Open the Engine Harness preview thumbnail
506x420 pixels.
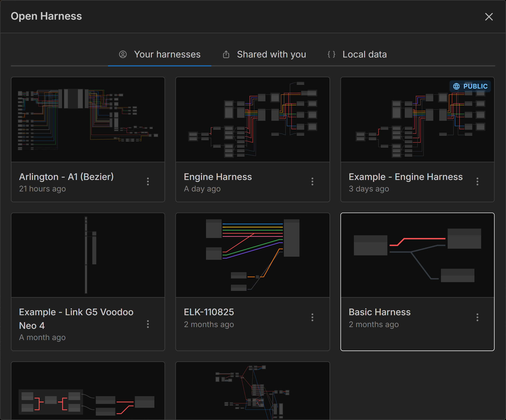(253, 119)
